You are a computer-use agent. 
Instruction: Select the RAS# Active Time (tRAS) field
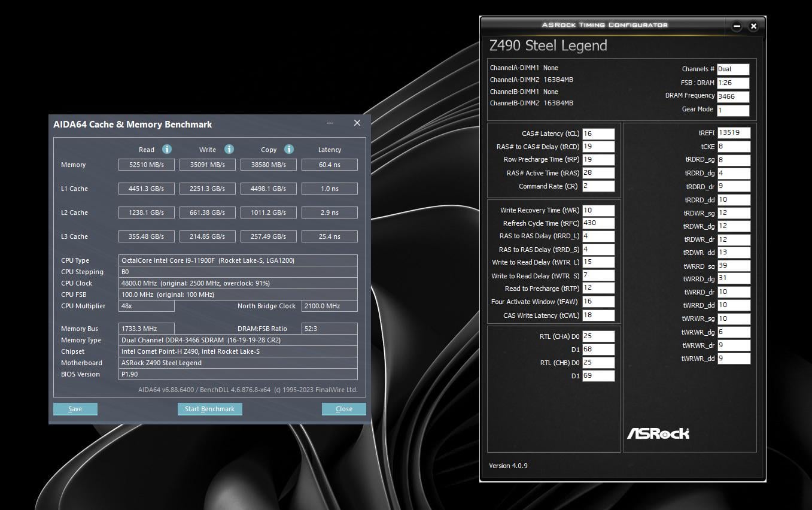[x=598, y=173]
